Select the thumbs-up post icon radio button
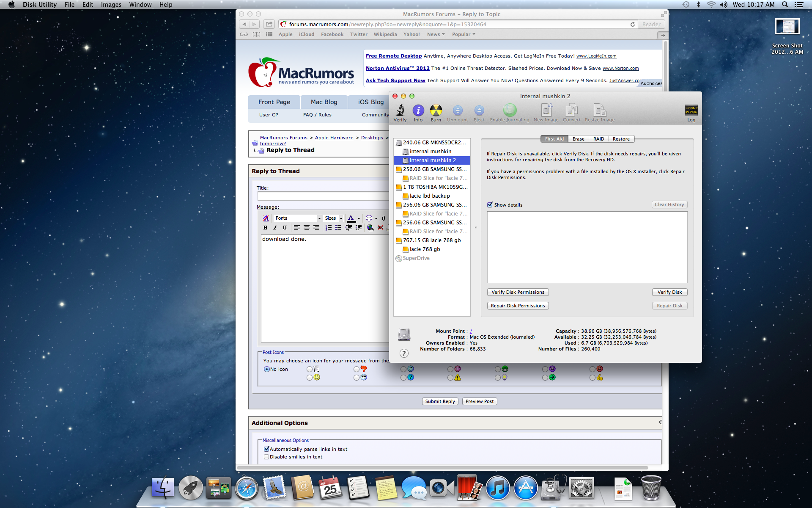Image resolution: width=812 pixels, height=508 pixels. [593, 377]
